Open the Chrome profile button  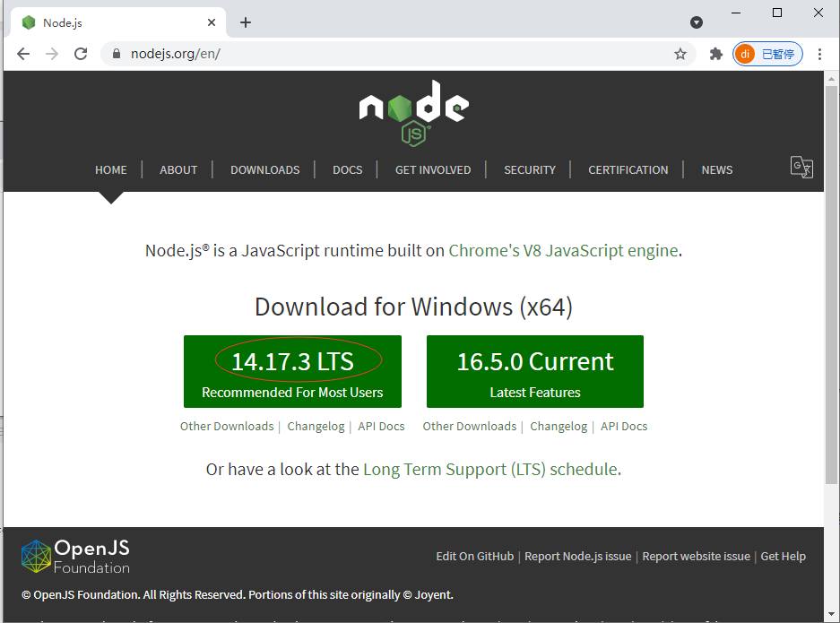(x=767, y=54)
